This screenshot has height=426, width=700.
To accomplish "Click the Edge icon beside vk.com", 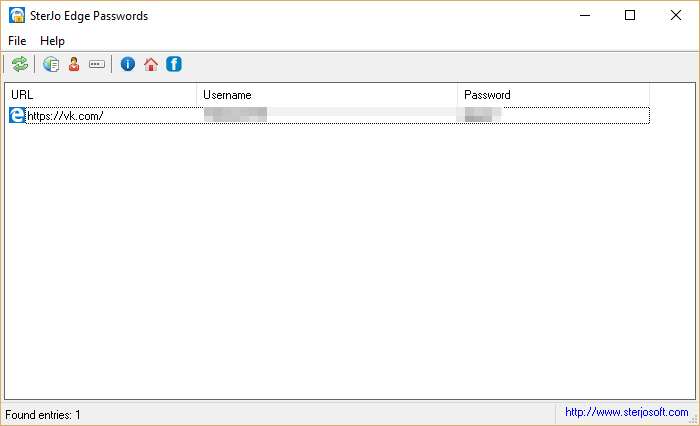I will click(17, 116).
